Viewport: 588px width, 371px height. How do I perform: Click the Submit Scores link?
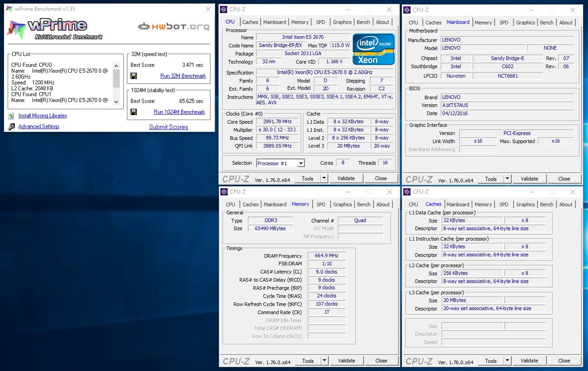coord(168,127)
